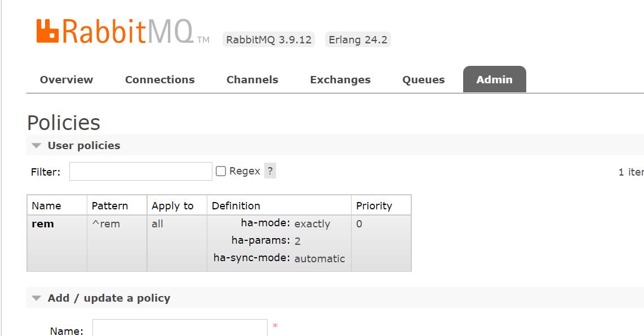Select the Admin tab

[x=495, y=79]
